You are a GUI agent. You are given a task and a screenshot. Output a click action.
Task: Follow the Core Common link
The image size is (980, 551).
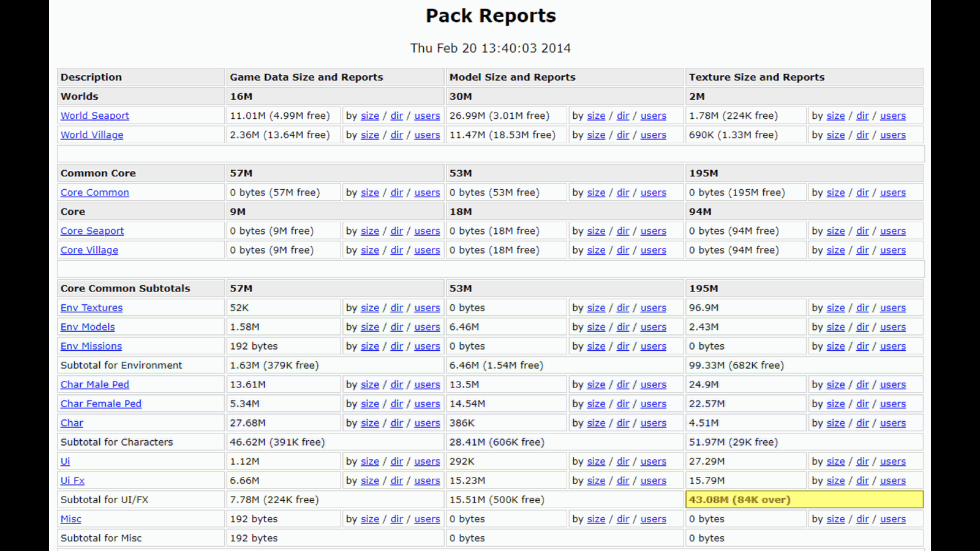95,192
